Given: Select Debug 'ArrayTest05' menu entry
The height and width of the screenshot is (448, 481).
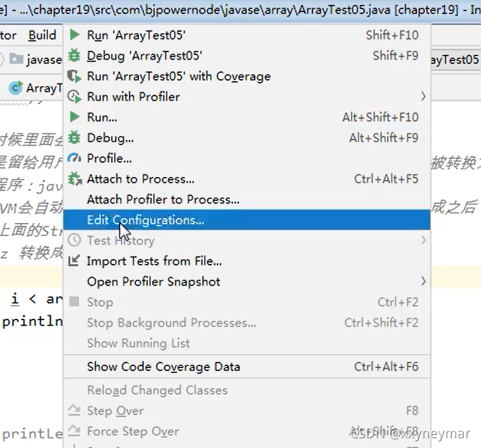Looking at the screenshot, I should click(247, 56).
